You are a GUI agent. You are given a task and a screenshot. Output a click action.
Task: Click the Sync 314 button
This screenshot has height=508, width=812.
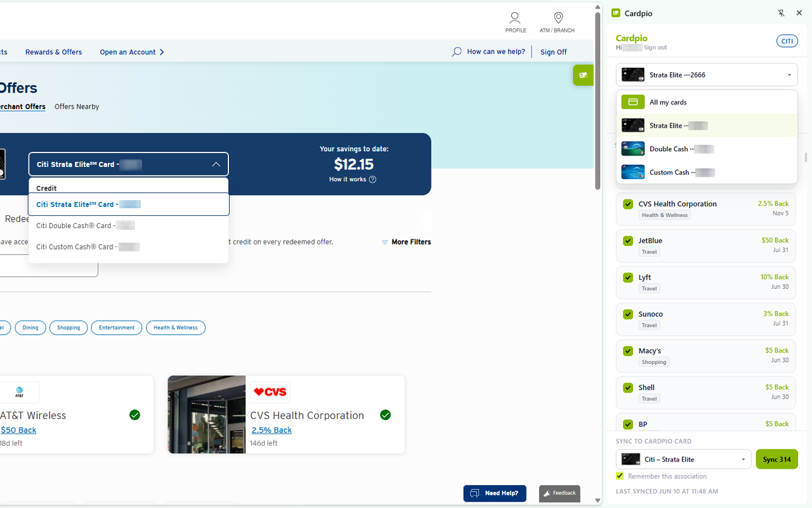[x=776, y=459]
